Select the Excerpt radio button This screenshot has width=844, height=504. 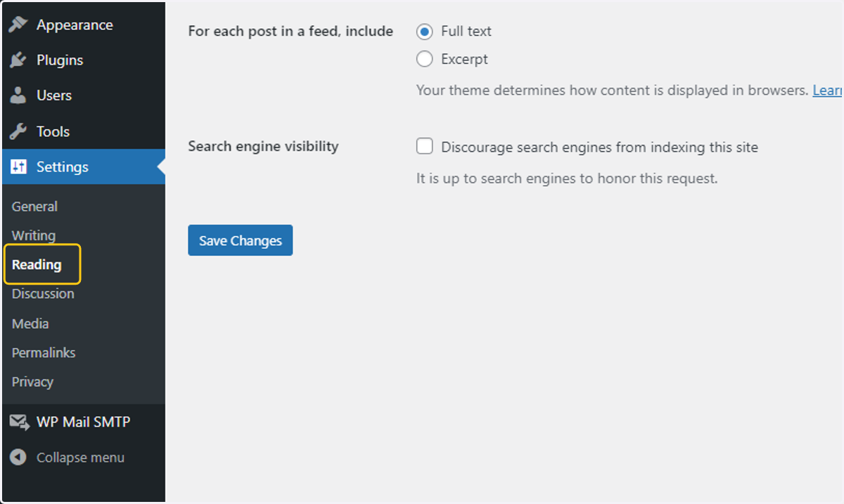click(x=424, y=59)
